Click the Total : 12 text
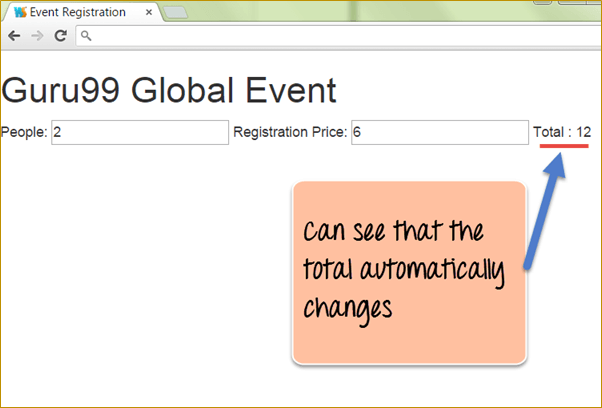Screen dimensions: 602x408 tap(562, 132)
